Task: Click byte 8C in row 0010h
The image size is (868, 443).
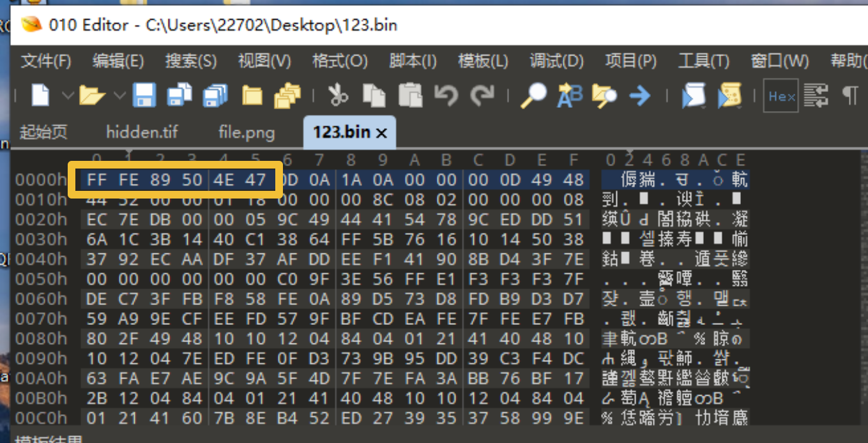Action: click(x=383, y=200)
